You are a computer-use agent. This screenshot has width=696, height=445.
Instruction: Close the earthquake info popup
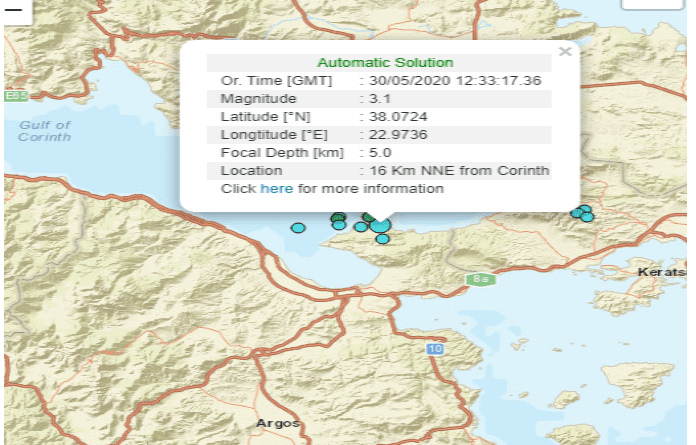[x=565, y=51]
